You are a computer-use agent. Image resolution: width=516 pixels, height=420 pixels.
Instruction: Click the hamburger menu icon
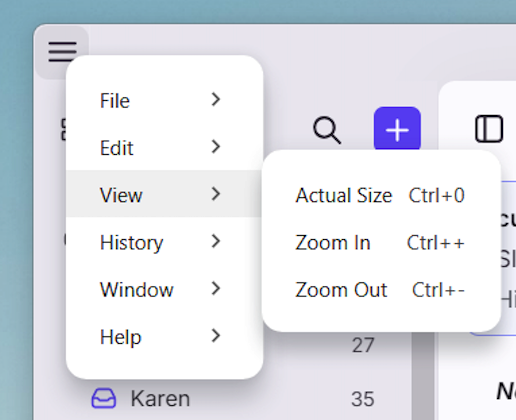(x=62, y=52)
